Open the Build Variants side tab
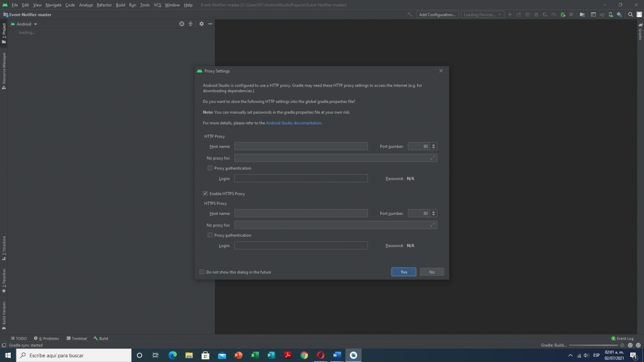 [4, 315]
